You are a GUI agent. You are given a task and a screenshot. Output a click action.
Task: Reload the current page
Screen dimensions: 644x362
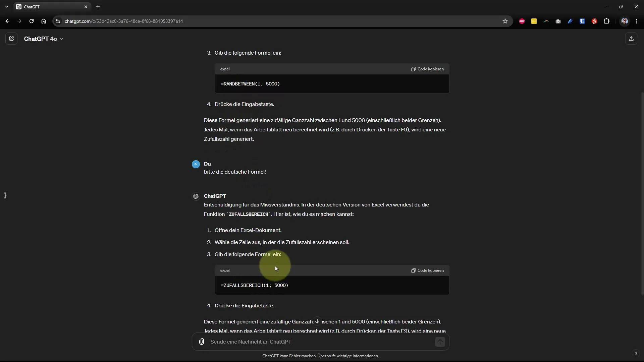click(32, 21)
